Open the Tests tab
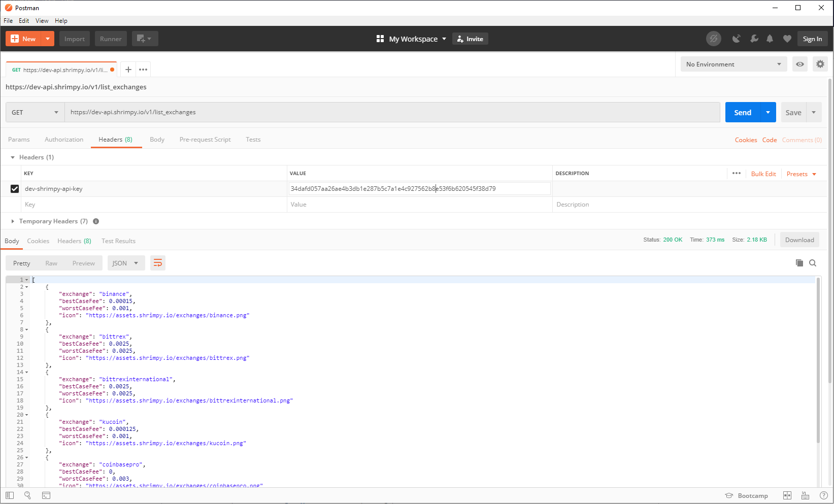 click(253, 140)
